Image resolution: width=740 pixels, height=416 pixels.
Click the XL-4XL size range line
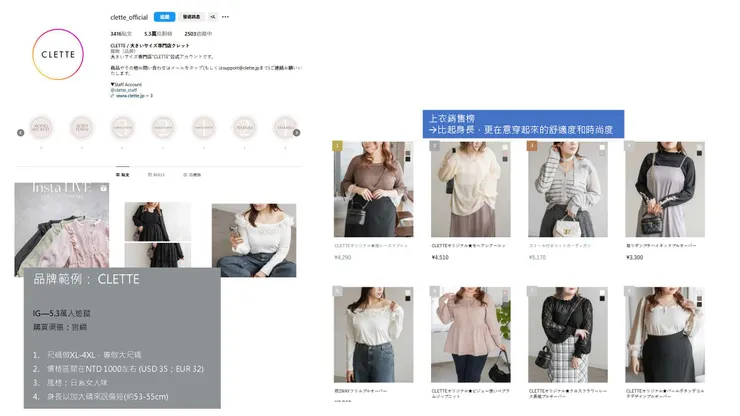pyautogui.click(x=87, y=355)
